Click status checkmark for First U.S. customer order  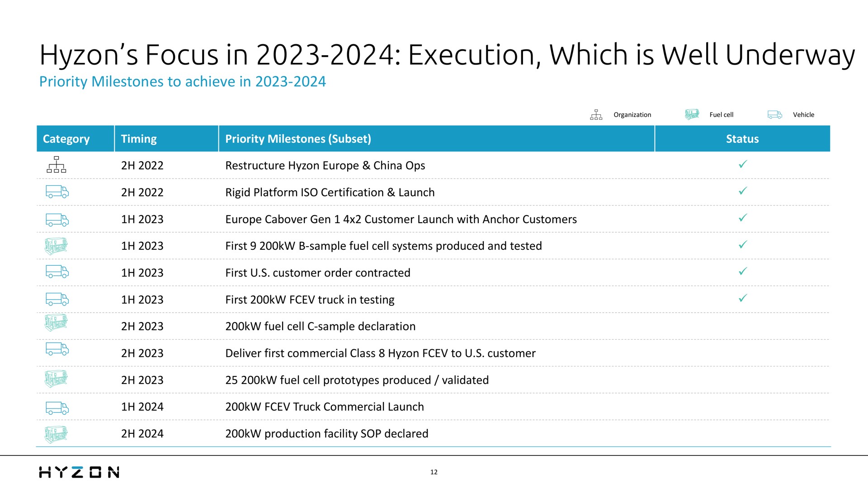pyautogui.click(x=743, y=271)
